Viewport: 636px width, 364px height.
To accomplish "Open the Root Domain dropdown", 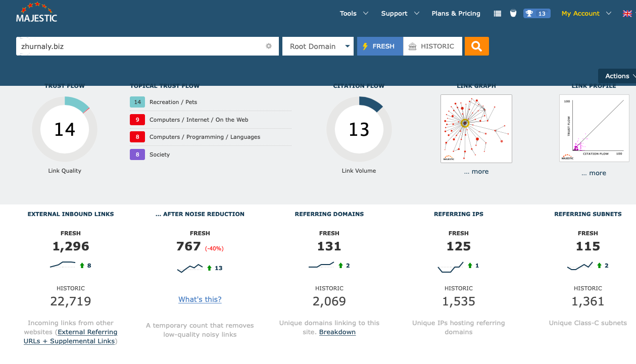I will tap(318, 46).
